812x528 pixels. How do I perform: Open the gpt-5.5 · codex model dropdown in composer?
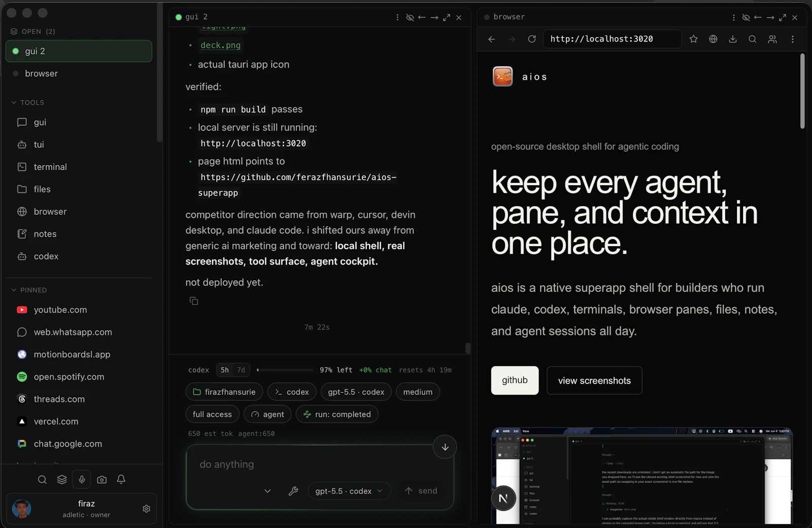tap(349, 491)
